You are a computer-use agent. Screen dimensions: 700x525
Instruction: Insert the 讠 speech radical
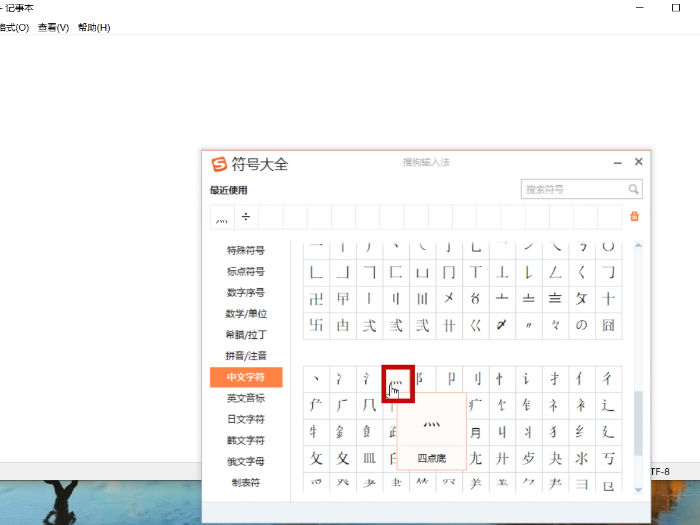pos(529,379)
